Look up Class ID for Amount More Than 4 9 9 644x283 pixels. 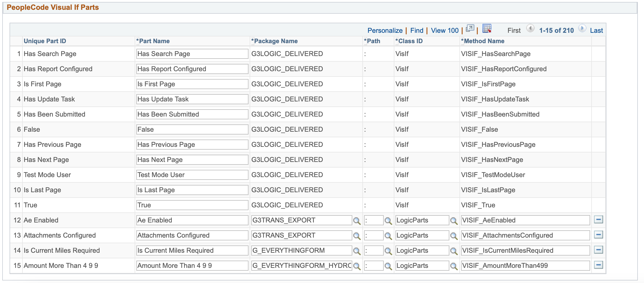(x=454, y=266)
